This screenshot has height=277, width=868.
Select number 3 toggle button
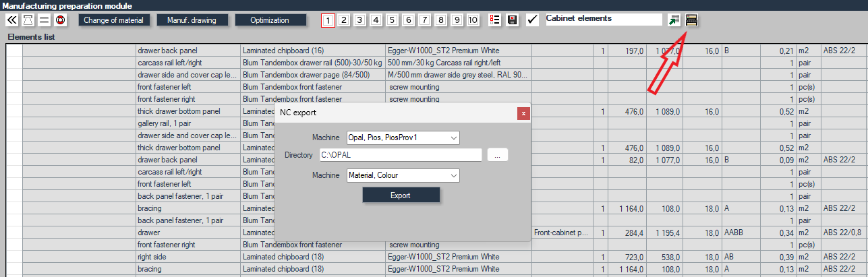(x=360, y=20)
